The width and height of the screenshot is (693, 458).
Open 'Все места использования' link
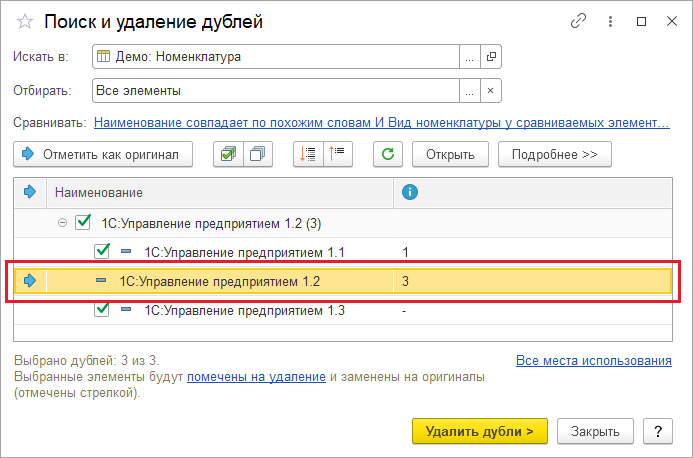(x=594, y=361)
